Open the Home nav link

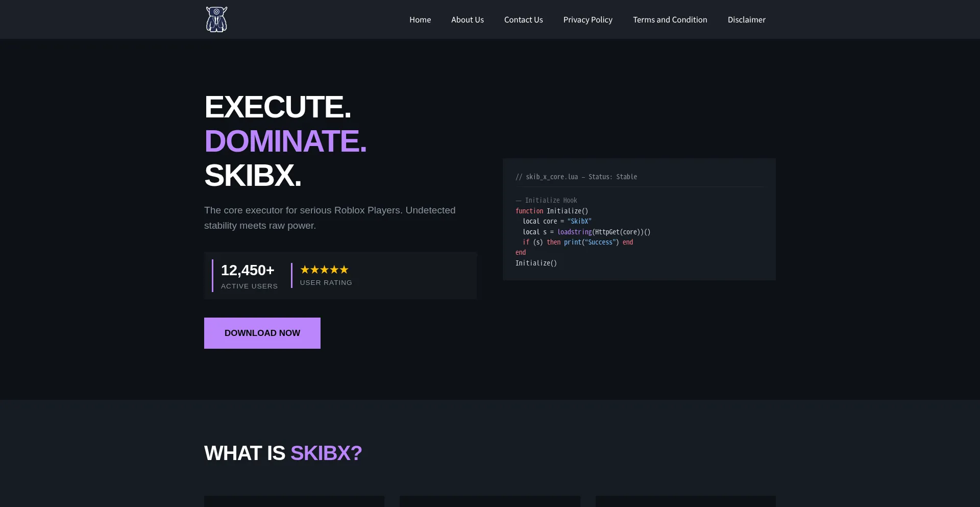(420, 19)
